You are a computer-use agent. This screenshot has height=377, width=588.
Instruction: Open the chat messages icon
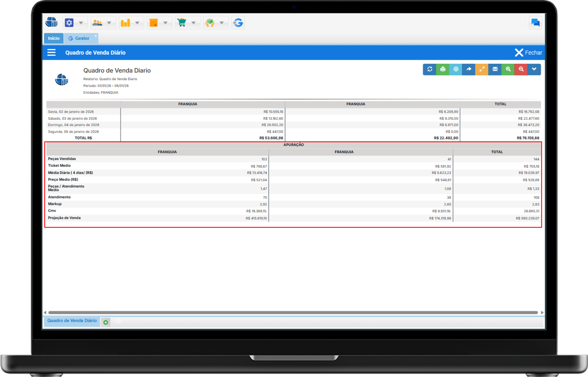535,23
